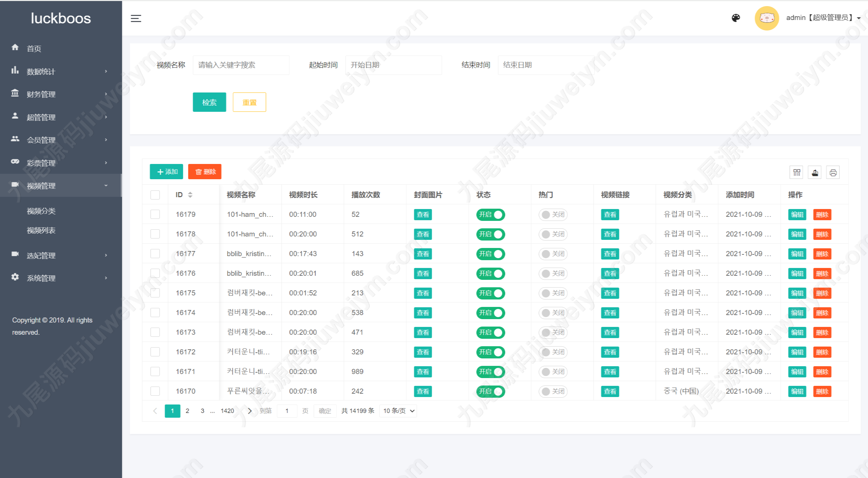Focus the 视频名称 keyword search field
This screenshot has width=868, height=478.
click(x=241, y=65)
